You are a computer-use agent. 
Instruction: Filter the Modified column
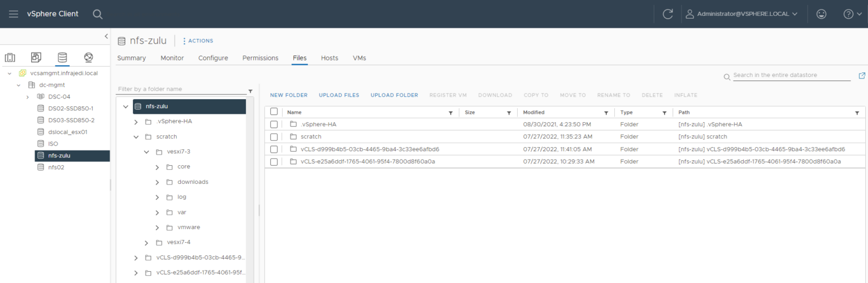[606, 113]
